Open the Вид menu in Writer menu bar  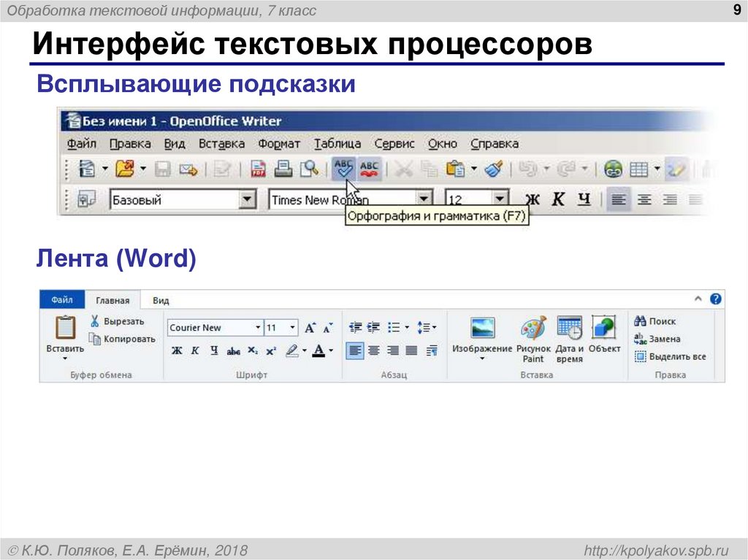(x=174, y=144)
